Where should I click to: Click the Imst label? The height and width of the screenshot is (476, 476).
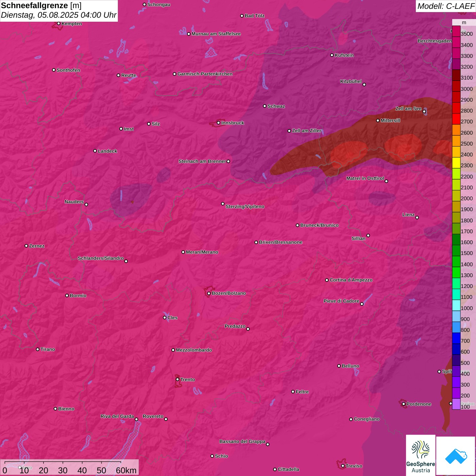pyautogui.click(x=129, y=129)
